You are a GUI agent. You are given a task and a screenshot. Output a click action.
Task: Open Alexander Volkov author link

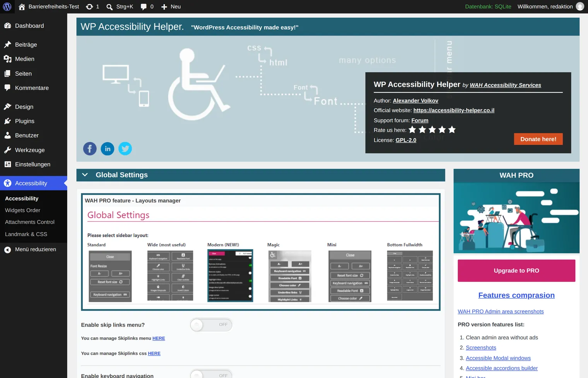pos(415,101)
